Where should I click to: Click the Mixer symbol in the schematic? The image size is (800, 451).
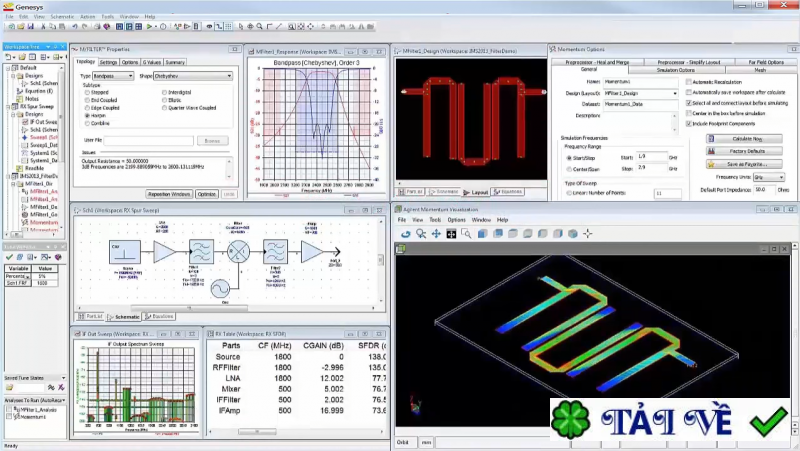238,254
